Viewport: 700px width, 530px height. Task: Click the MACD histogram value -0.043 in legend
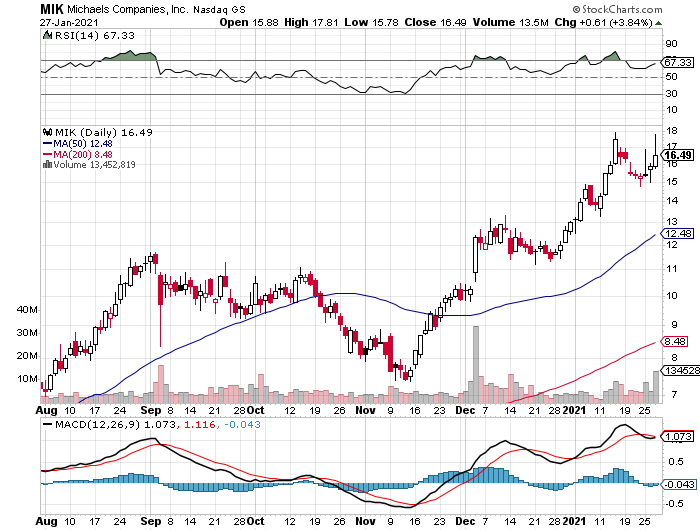coord(242,424)
